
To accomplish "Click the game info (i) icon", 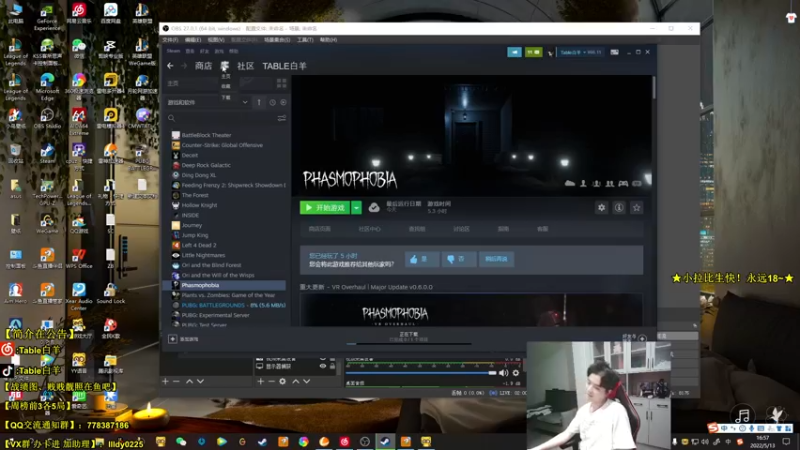I will [619, 208].
